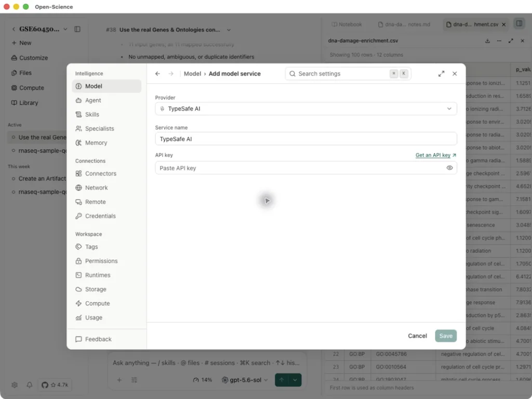Expand the settings dialog to full size
The image size is (532, 399).
click(441, 74)
